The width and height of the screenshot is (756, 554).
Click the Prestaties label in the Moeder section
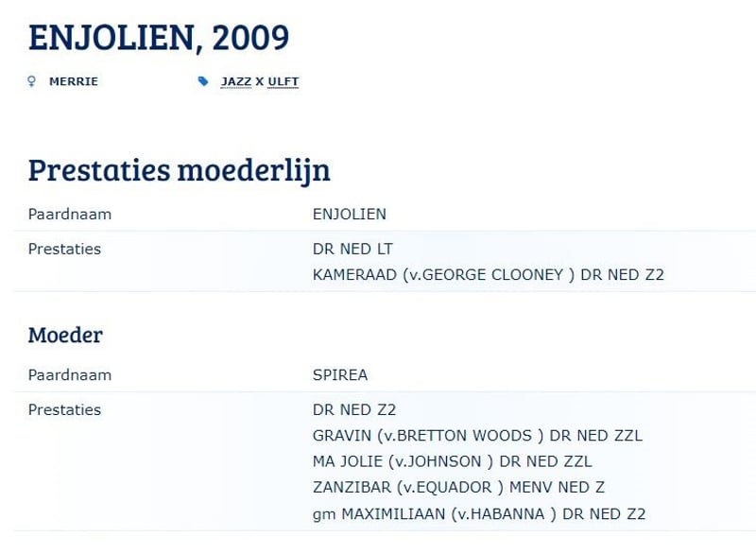pyautogui.click(x=64, y=410)
